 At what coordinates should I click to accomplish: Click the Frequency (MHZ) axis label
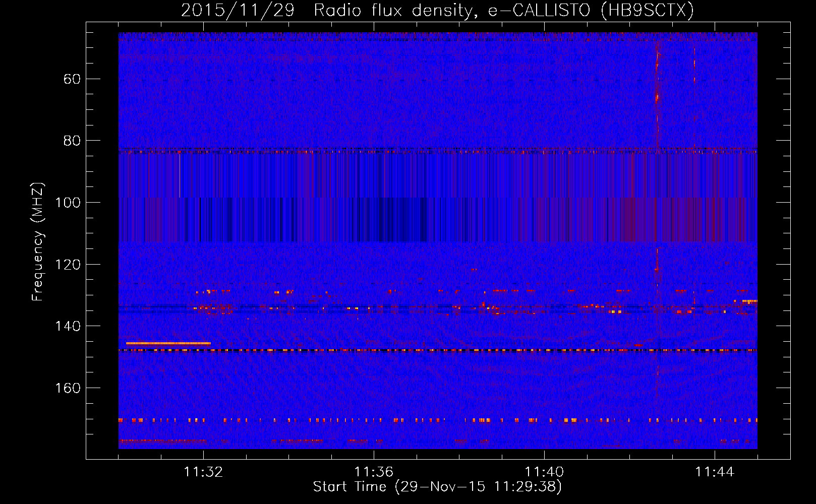click(38, 241)
